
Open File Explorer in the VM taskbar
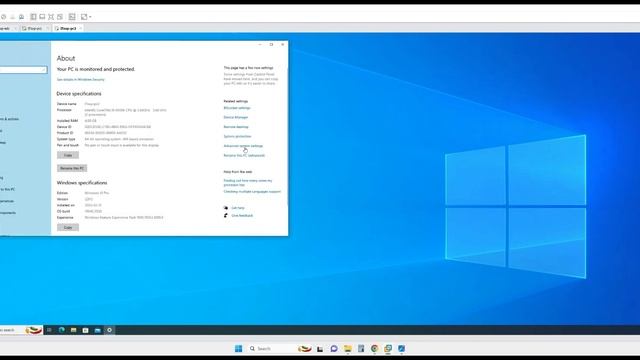pos(73,330)
